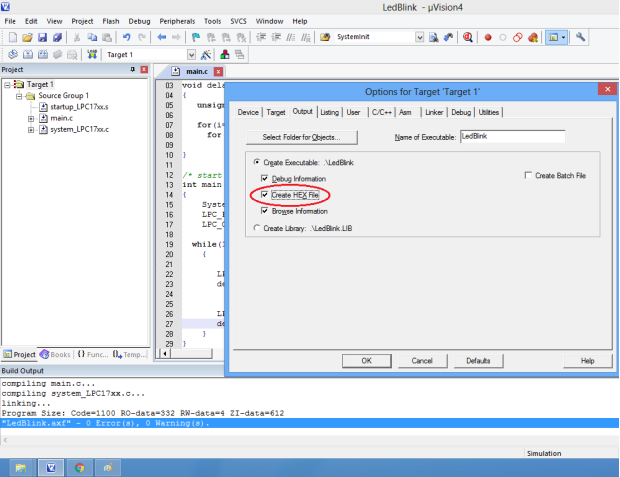Viewport: 620px width, 477px height.
Task: Click the Save file toolbar icon
Action: [42, 37]
